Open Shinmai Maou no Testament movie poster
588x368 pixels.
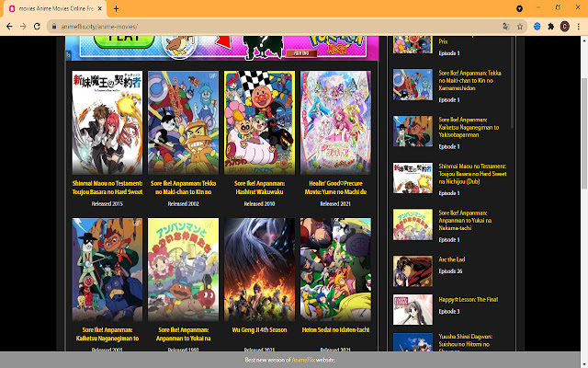click(107, 122)
